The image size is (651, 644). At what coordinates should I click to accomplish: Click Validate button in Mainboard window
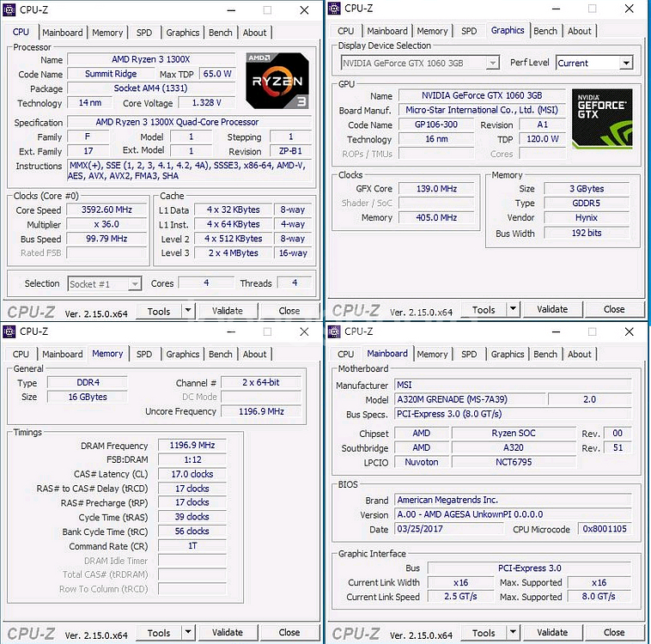552,632
